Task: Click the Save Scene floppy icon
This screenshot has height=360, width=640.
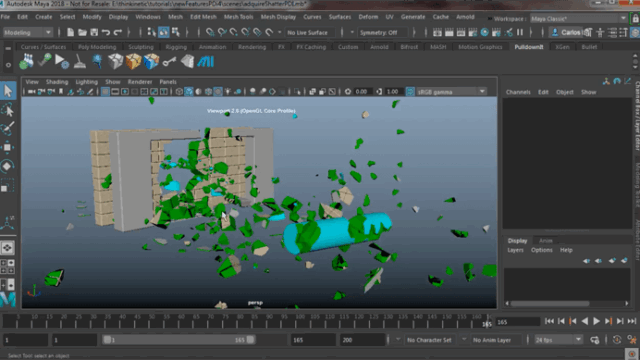Action: [x=94, y=32]
